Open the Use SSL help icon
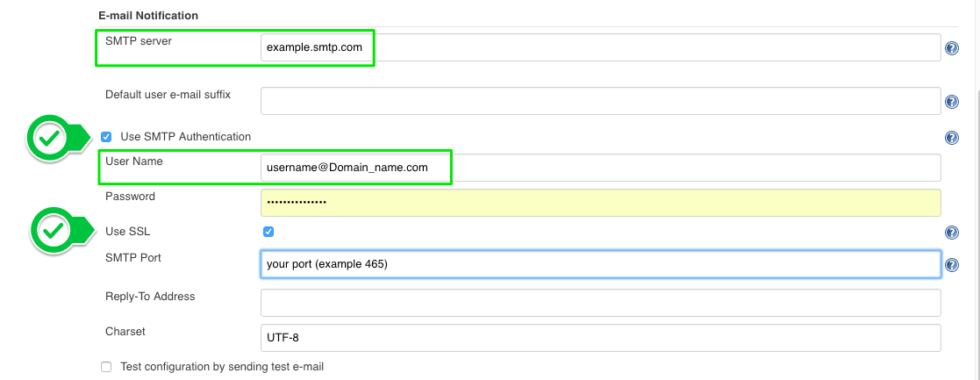The width and height of the screenshot is (980, 380). tap(952, 233)
